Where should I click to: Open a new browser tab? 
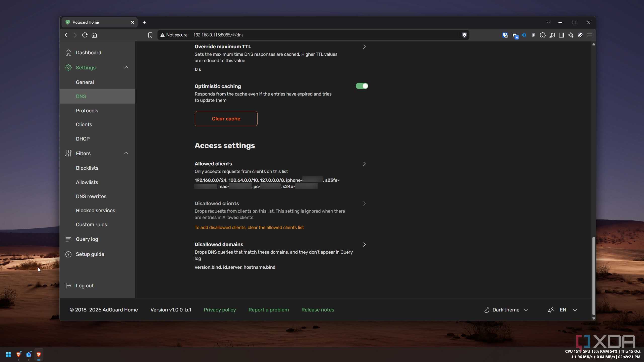coord(144,22)
